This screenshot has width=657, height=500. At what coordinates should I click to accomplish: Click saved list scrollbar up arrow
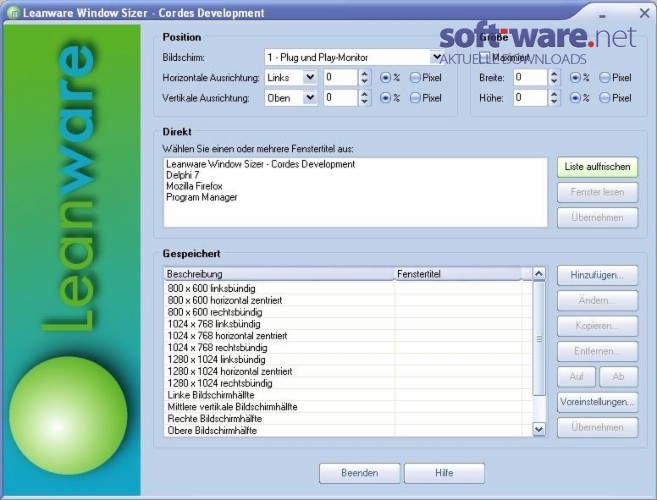(x=539, y=274)
